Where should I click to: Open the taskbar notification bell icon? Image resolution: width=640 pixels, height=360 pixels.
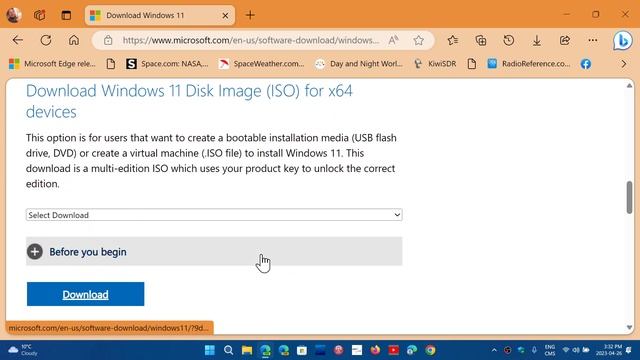(x=629, y=350)
